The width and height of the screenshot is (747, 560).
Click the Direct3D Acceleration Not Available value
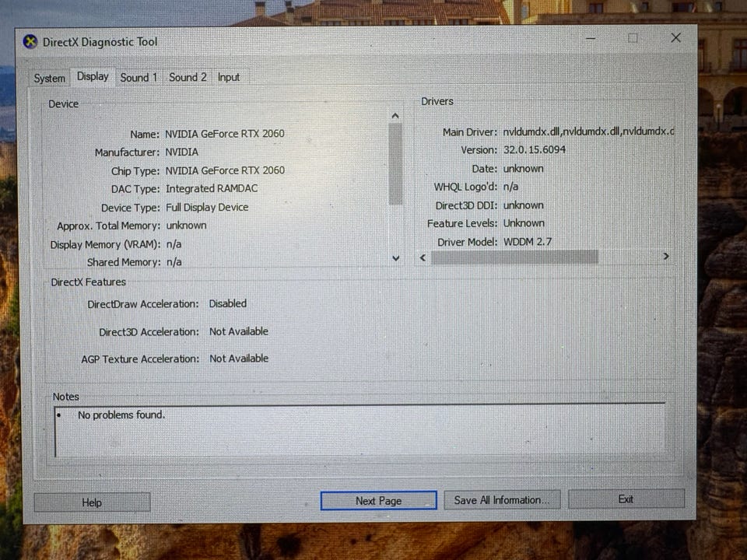tap(239, 331)
